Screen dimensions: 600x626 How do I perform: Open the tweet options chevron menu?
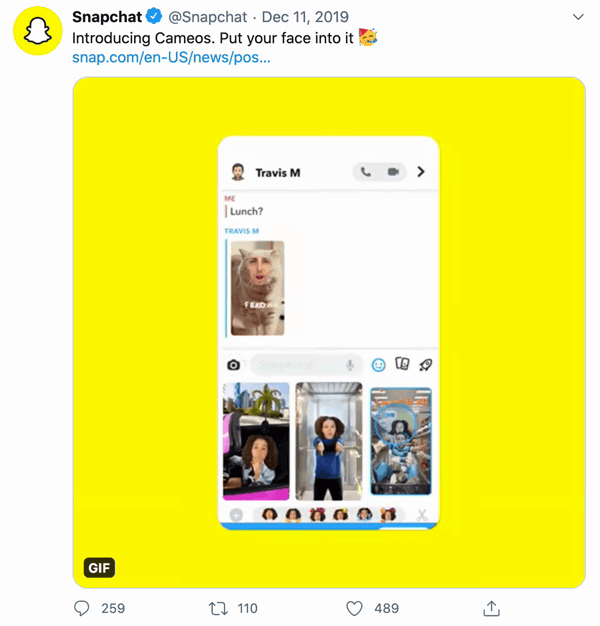[578, 18]
